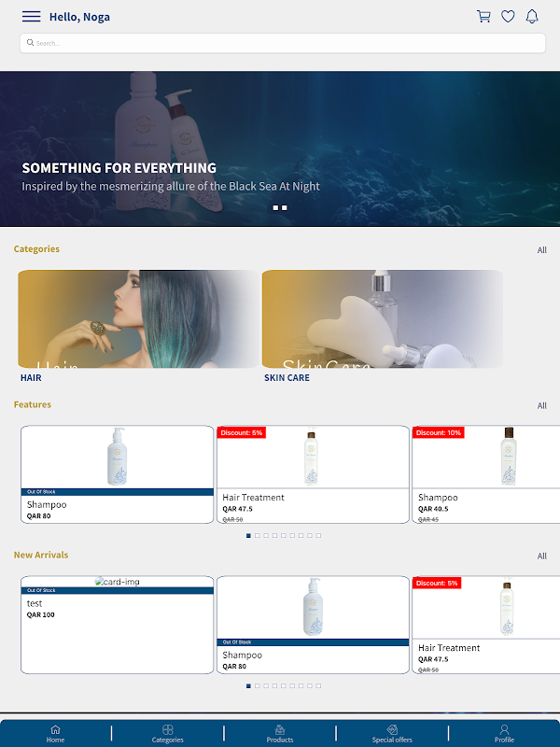Click the Features section heading

(33, 404)
